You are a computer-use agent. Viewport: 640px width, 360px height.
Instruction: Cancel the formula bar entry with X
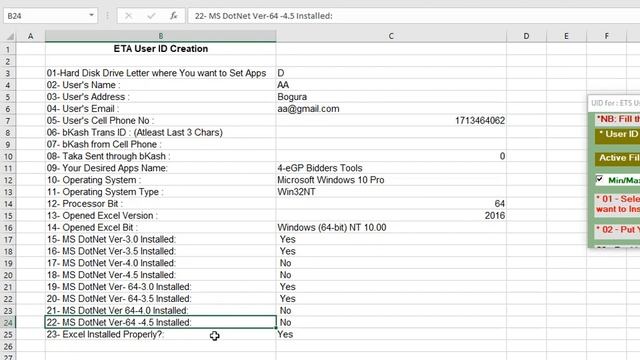pos(128,16)
